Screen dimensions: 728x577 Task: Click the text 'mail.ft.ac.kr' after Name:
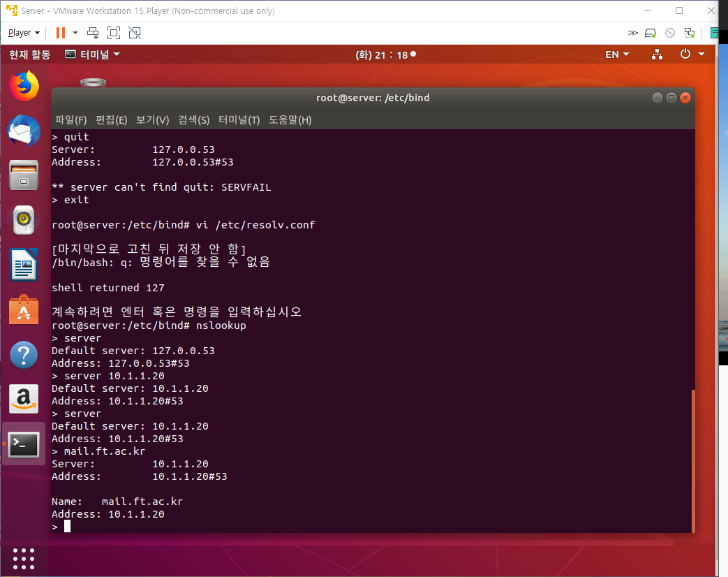pyautogui.click(x=142, y=502)
